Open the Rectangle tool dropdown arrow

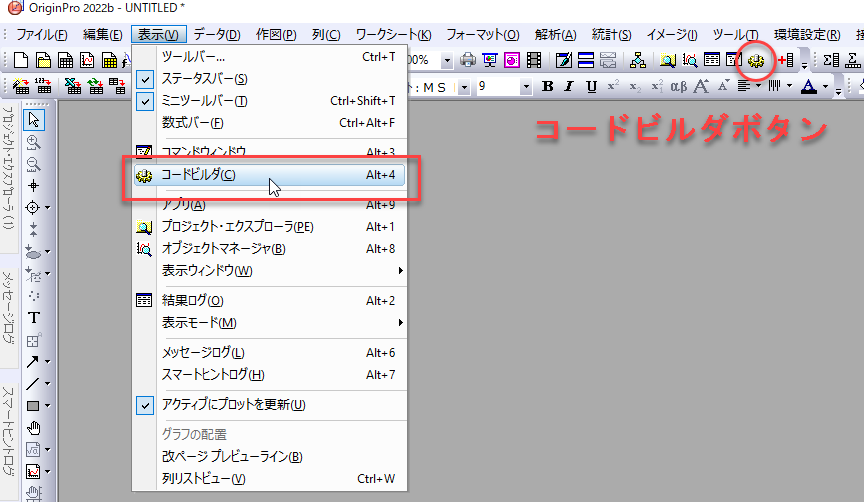47,406
